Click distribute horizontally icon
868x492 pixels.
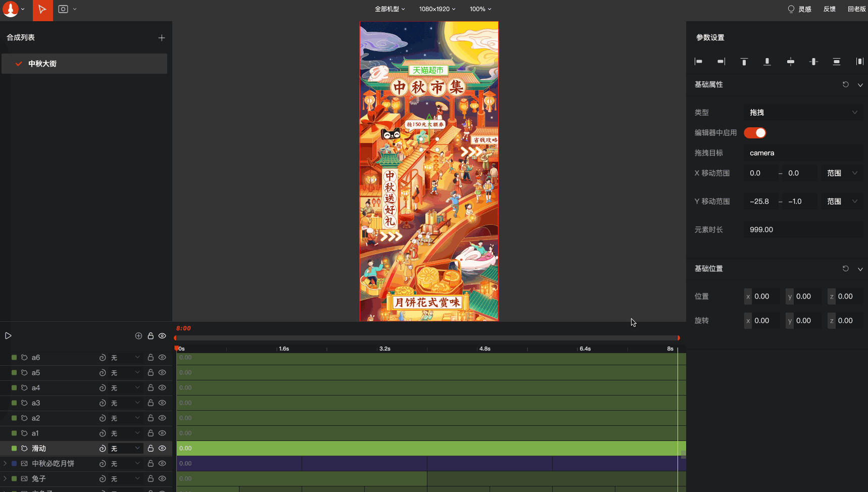859,62
